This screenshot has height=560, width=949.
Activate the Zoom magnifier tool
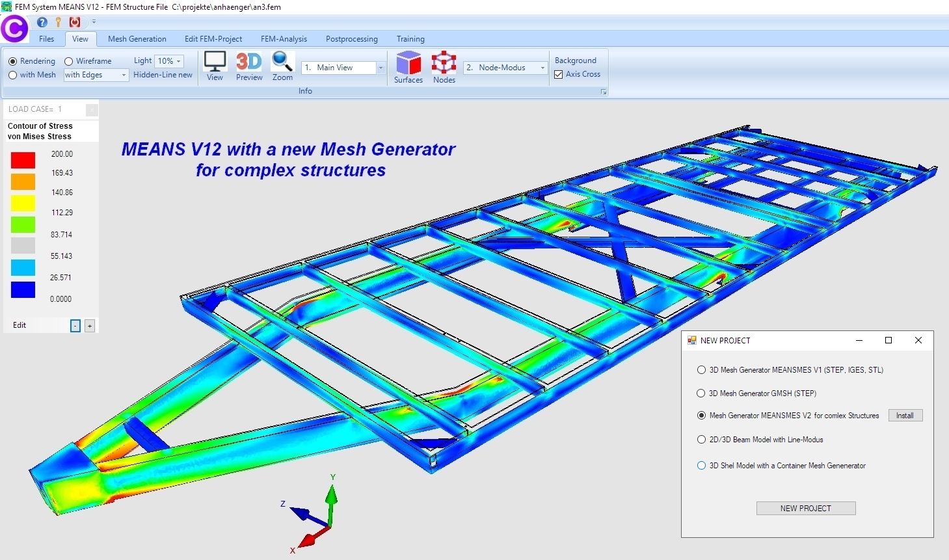(282, 66)
